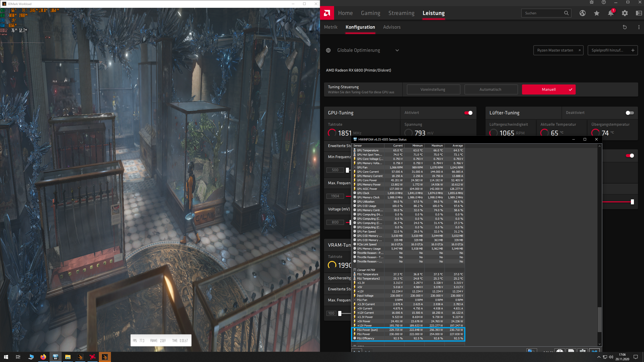Open the volume speaker tray icon

611,357
